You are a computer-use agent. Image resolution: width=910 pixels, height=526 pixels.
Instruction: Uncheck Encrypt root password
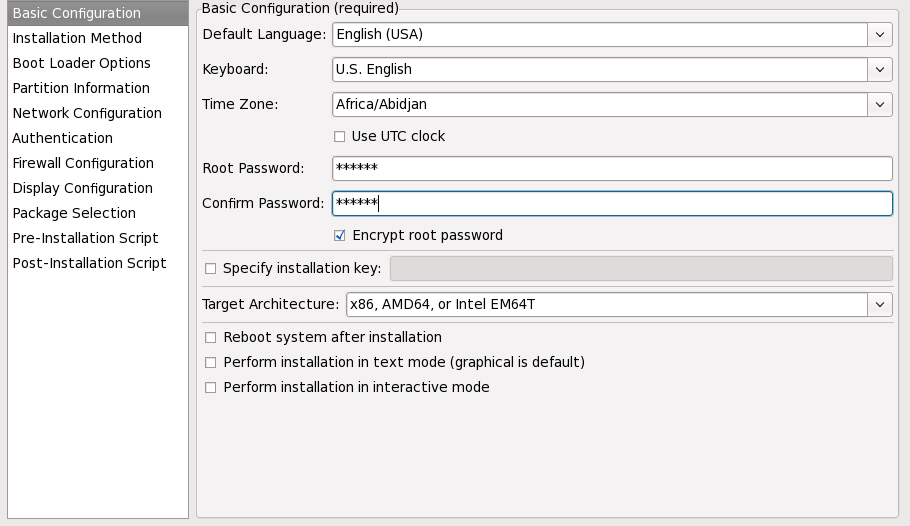tap(340, 236)
